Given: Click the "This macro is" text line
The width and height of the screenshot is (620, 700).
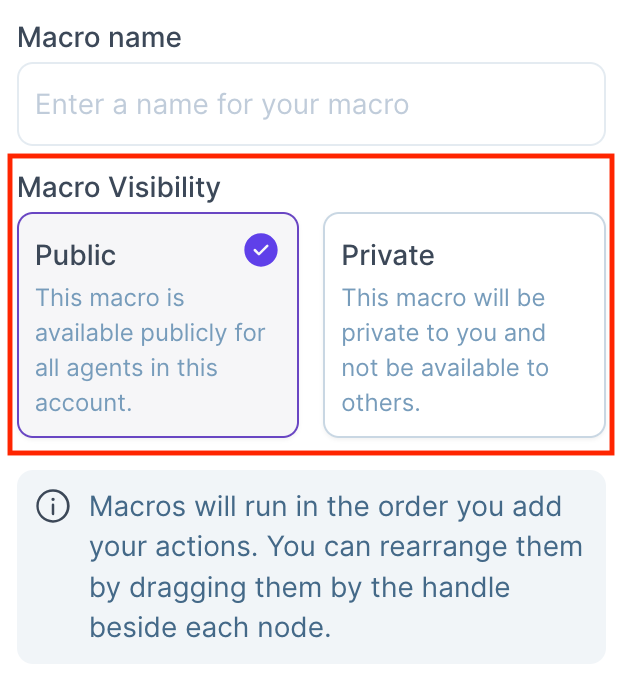Looking at the screenshot, I should pos(110,298).
